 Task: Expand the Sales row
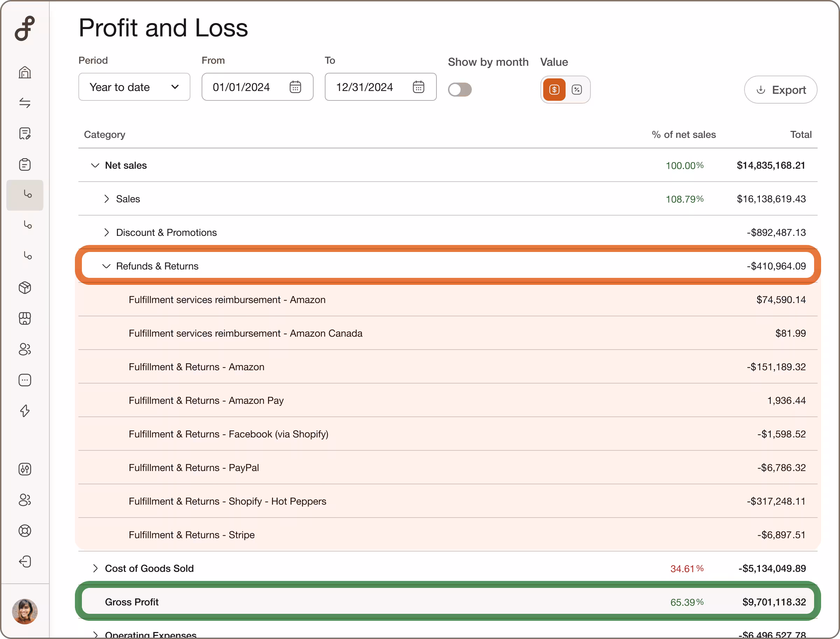coord(106,199)
